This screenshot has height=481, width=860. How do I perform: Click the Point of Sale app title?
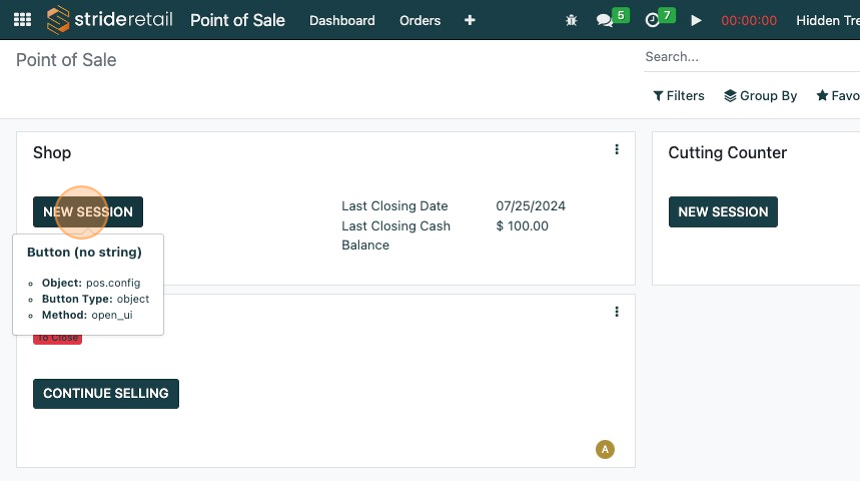pos(237,20)
